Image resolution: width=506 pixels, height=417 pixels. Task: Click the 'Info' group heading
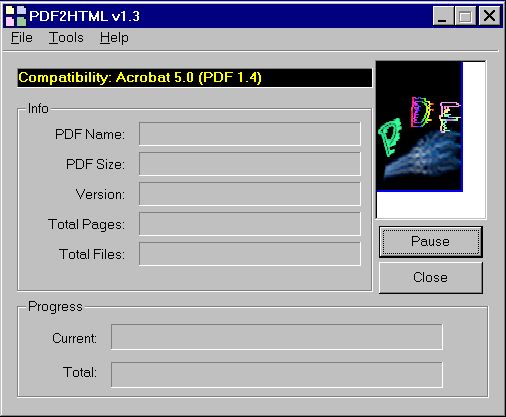[38, 109]
